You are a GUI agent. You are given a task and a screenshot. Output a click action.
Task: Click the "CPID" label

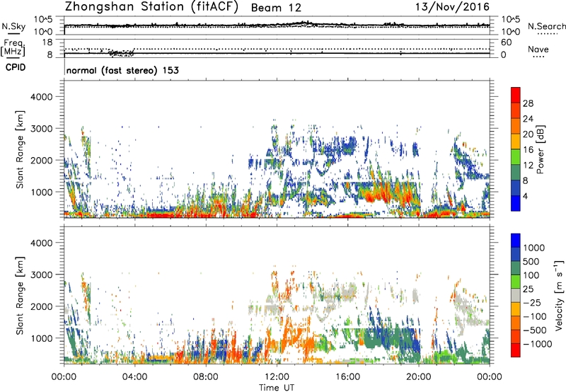16,67
